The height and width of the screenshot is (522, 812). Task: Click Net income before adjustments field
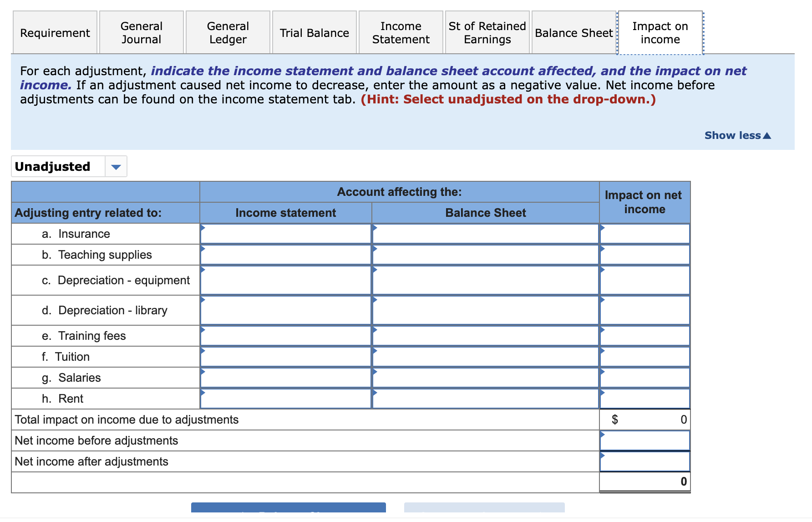[x=645, y=440]
